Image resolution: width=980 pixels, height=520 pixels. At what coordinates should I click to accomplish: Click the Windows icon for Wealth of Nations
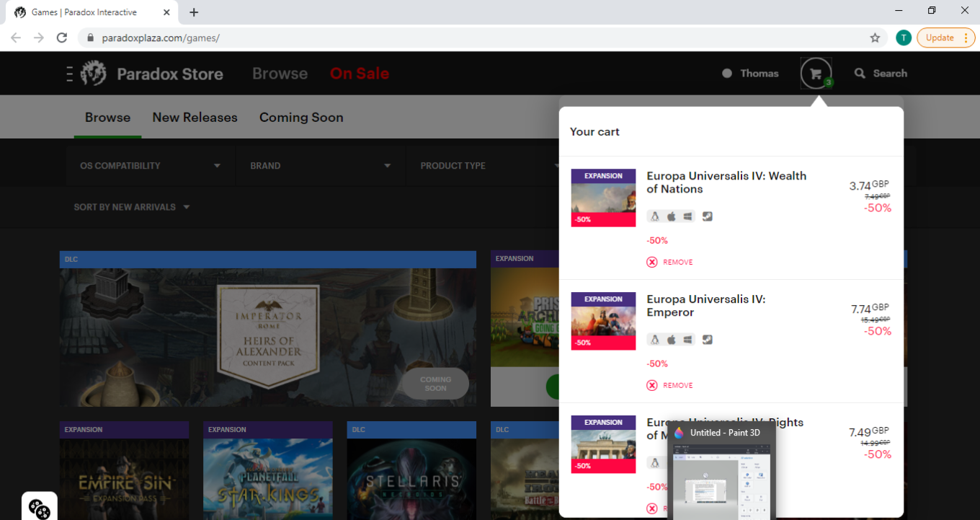[x=688, y=216]
